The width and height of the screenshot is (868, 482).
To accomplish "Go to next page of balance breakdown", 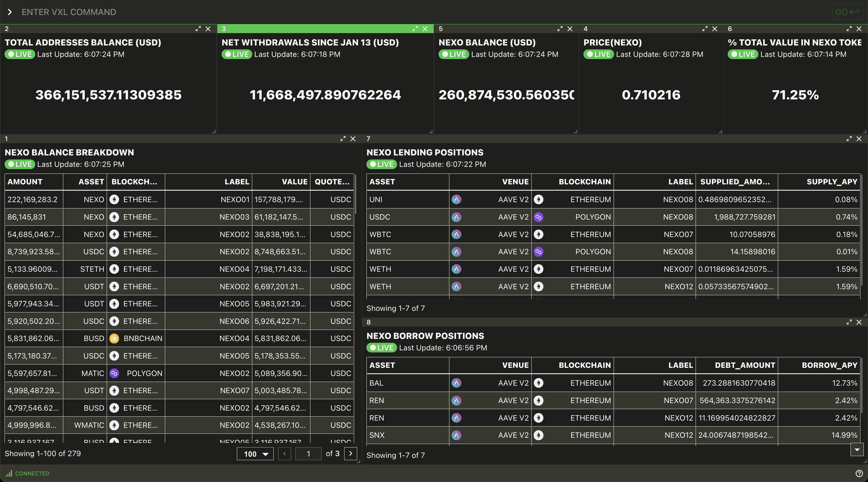I will pos(351,453).
